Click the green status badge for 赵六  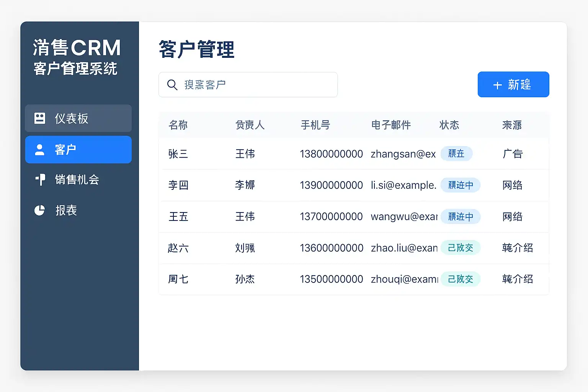pos(461,248)
